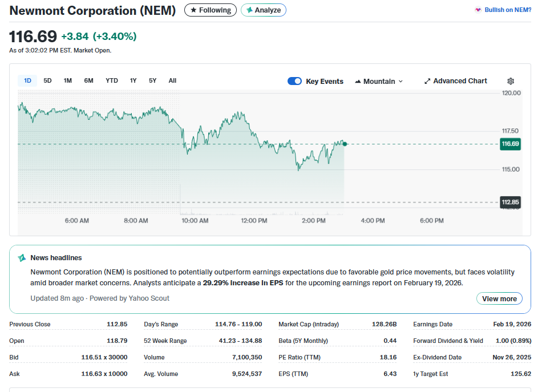Select the All time range
The width and height of the screenshot is (542, 392).
pos(172,80)
